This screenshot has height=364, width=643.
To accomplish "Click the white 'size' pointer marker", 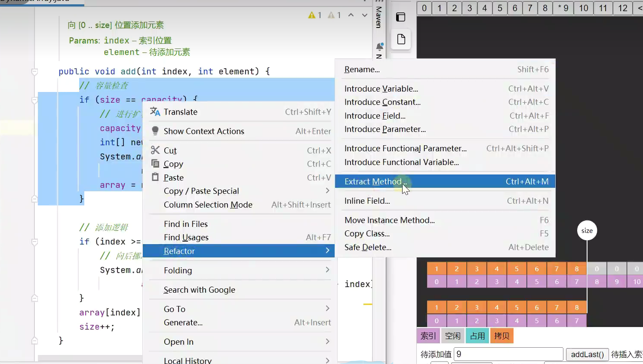I will coord(587,231).
